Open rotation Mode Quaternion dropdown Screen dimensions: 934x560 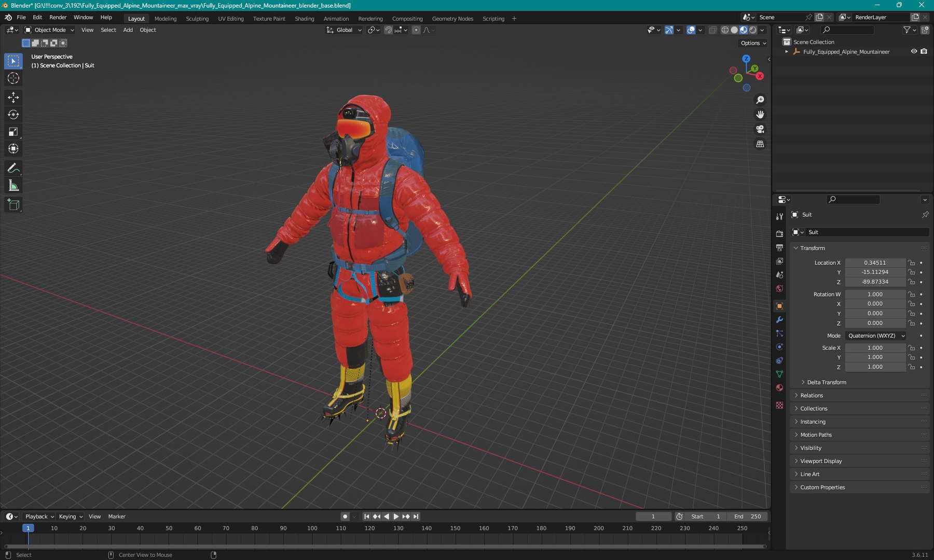(x=876, y=336)
